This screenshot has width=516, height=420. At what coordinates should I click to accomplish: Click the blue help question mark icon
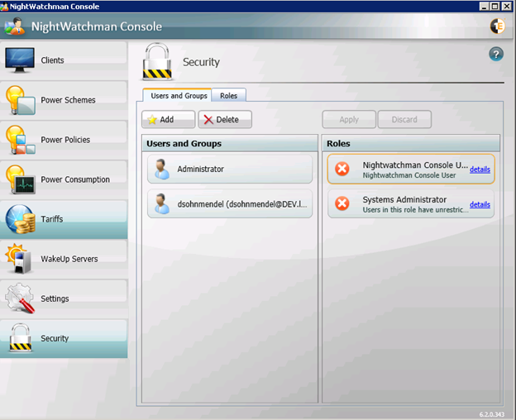pos(496,55)
